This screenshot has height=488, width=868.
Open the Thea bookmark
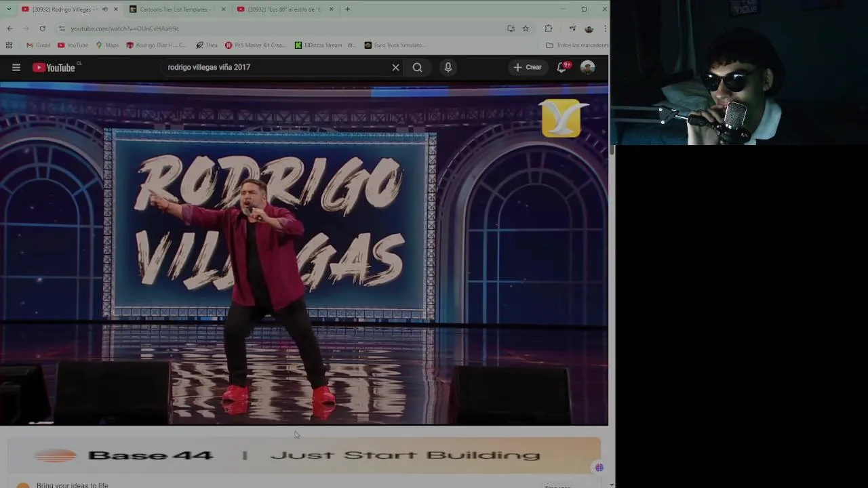tap(207, 45)
